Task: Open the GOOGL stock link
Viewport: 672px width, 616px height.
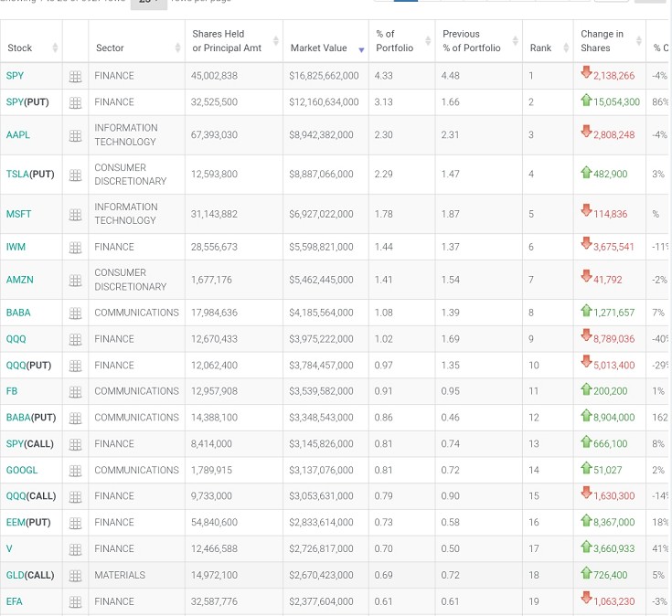Action: (22, 470)
